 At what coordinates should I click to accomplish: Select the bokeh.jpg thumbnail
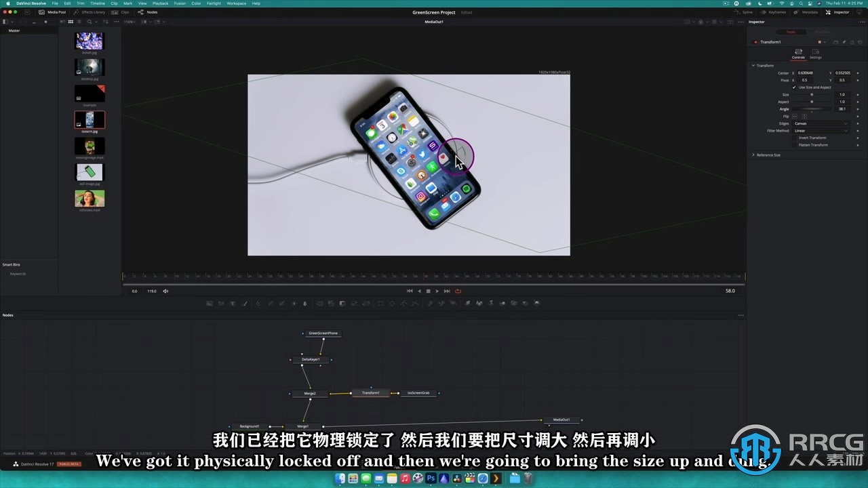(x=90, y=41)
